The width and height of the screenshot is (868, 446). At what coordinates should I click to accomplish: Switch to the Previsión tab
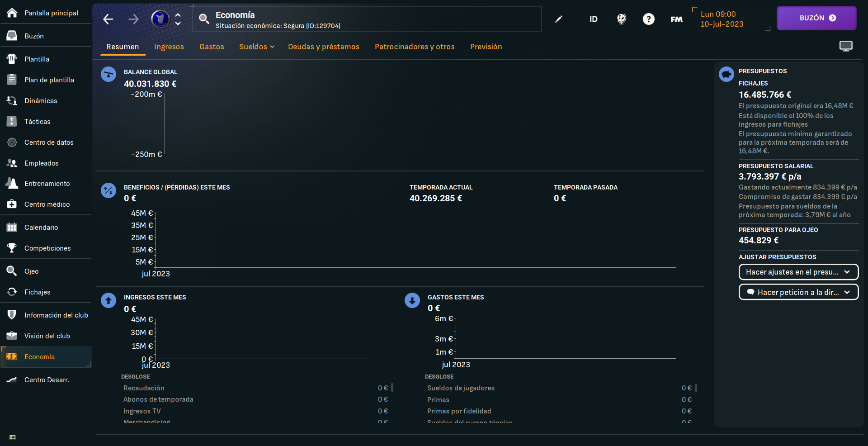point(486,47)
